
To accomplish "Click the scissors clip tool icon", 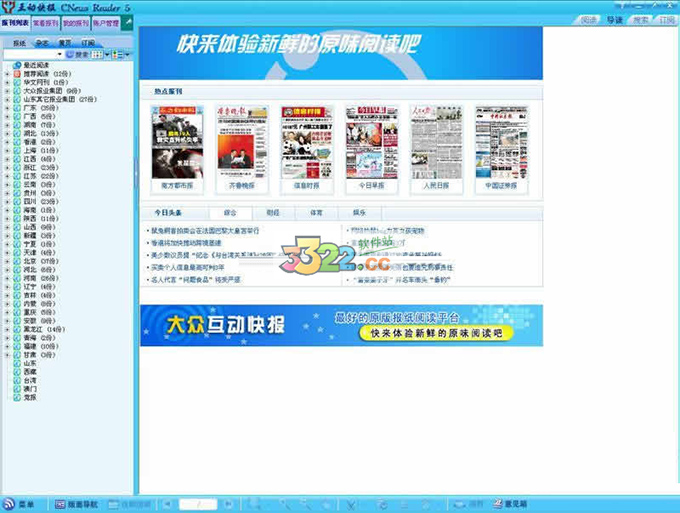I will 351,504.
